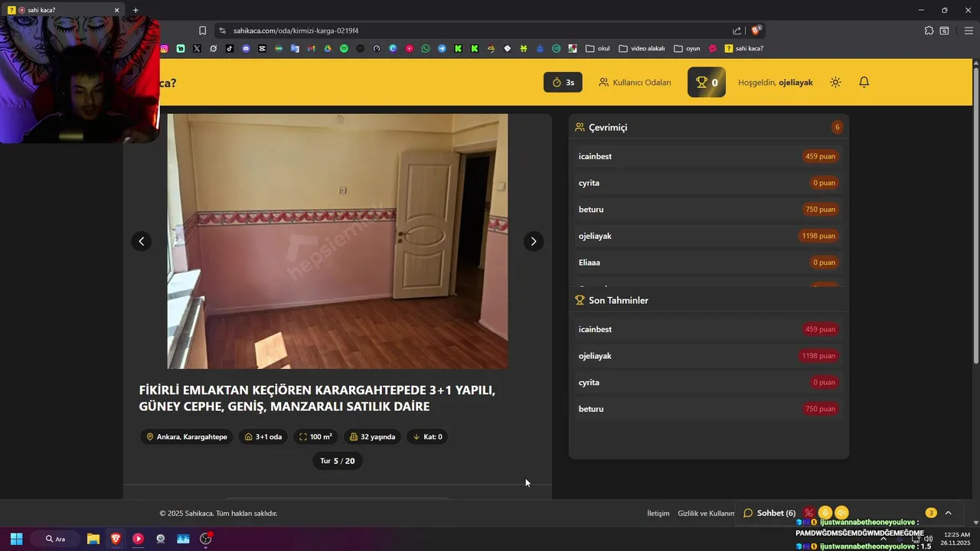This screenshot has width=980, height=551.
Task: Select 'beturu' row in Son Tahminler
Action: 708,409
